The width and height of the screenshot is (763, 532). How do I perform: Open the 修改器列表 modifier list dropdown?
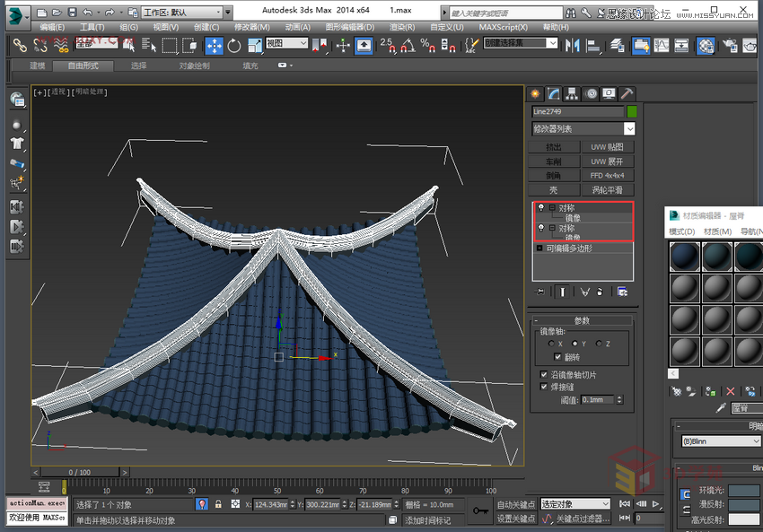click(582, 128)
